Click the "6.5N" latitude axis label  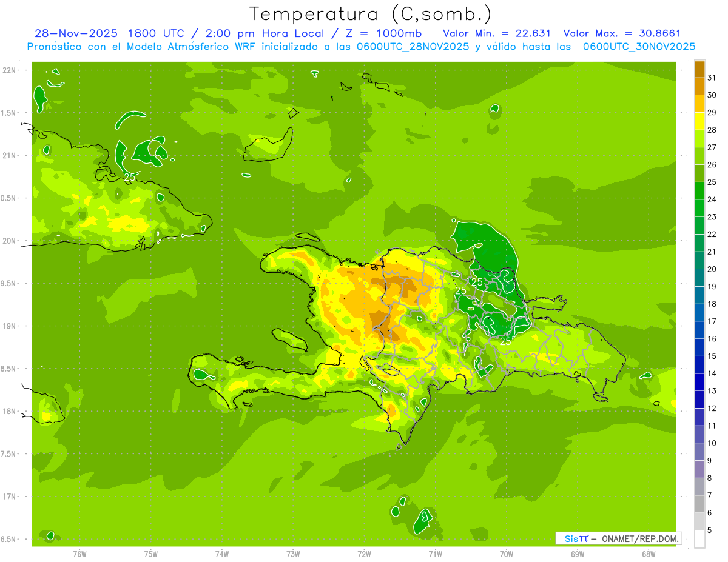coord(9,539)
